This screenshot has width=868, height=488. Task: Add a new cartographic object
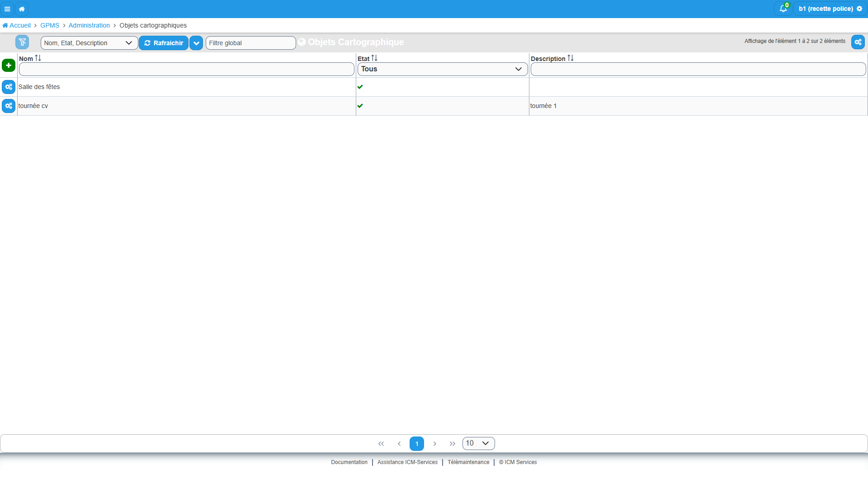(9, 65)
